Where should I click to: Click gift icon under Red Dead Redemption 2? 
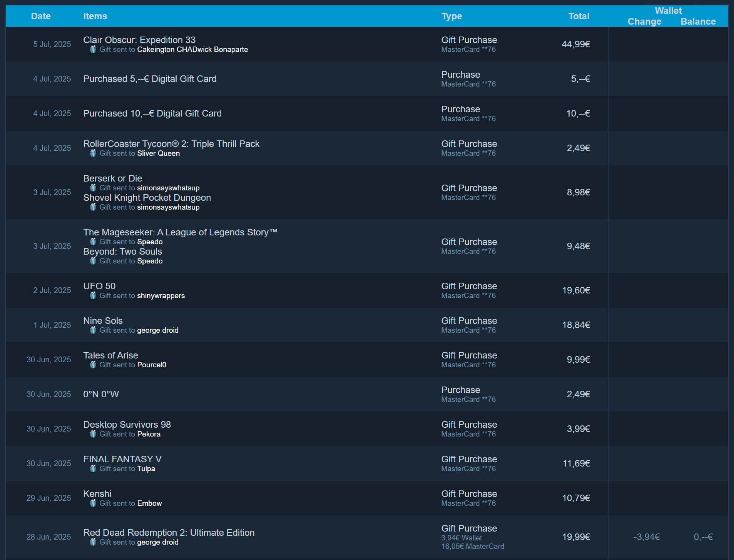pos(93,542)
